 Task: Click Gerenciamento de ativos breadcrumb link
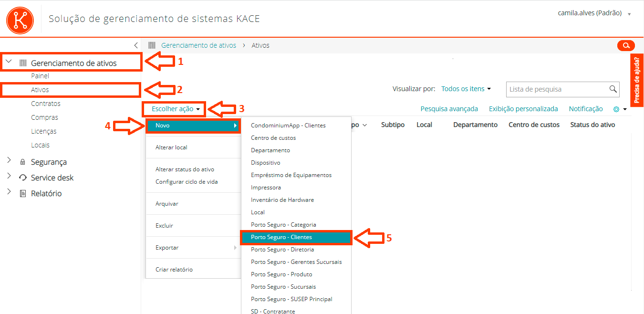coord(198,45)
